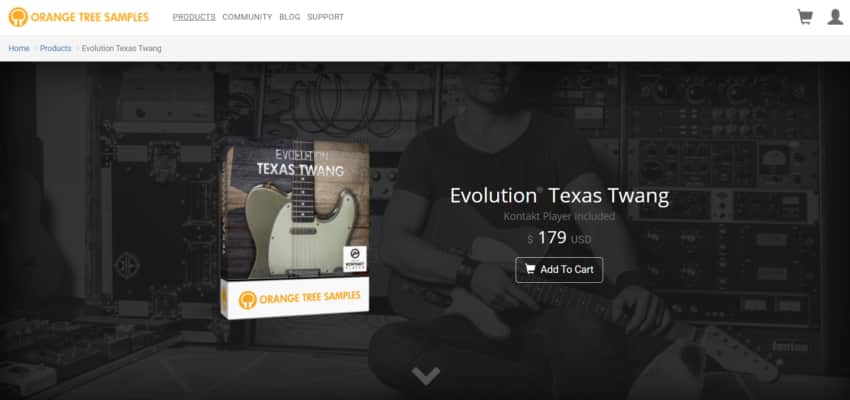Click the 179 USD price text
Viewport: 850px width, 400px height.
point(559,237)
